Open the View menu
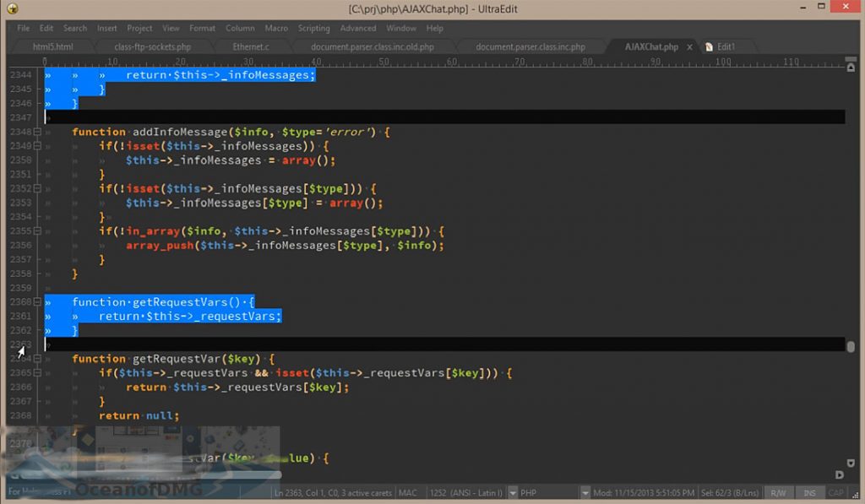865x504 pixels. [171, 28]
